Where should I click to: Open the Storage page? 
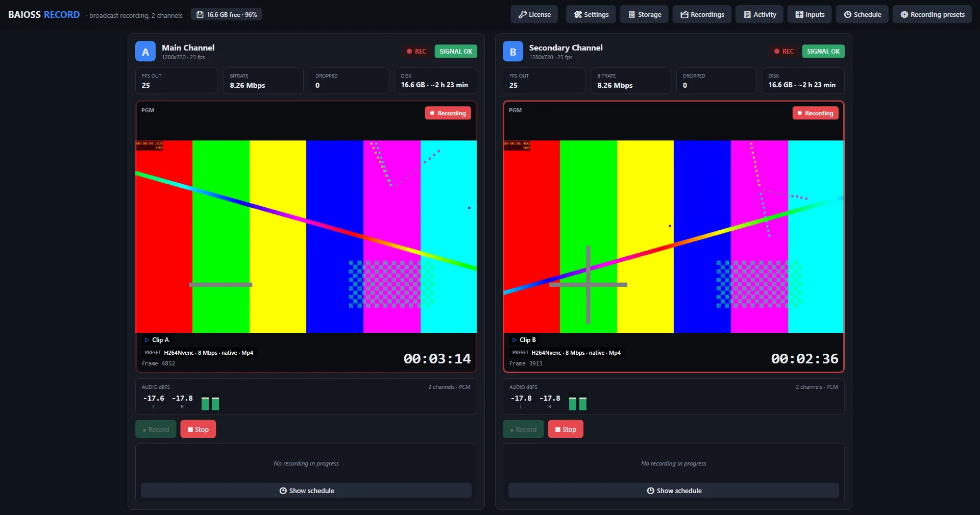[645, 14]
